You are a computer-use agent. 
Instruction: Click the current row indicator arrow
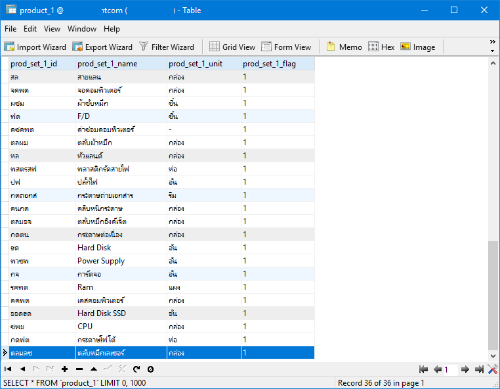[5, 353]
